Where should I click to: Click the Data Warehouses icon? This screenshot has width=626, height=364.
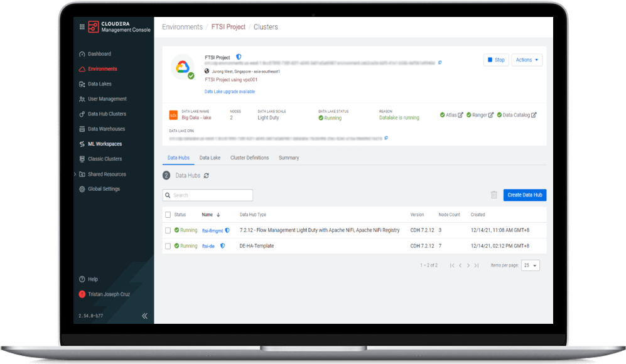[82, 129]
